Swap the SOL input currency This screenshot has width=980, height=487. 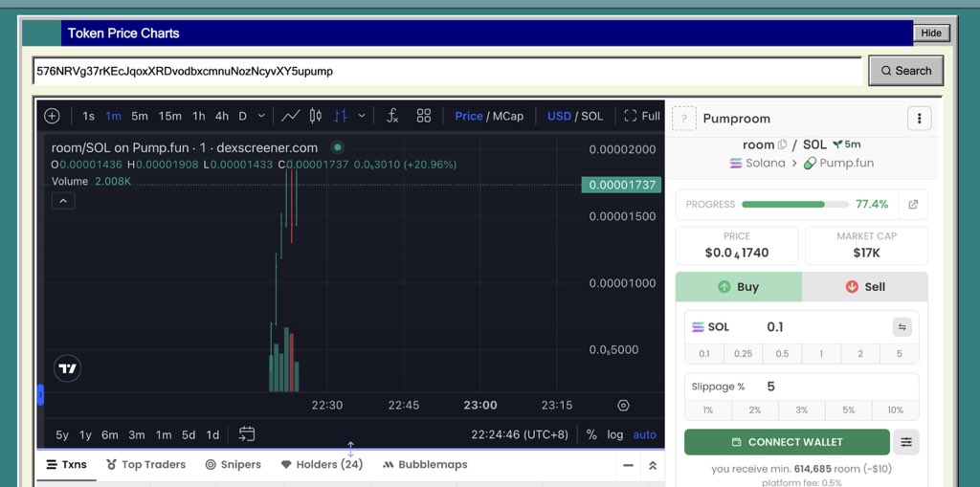tap(902, 327)
